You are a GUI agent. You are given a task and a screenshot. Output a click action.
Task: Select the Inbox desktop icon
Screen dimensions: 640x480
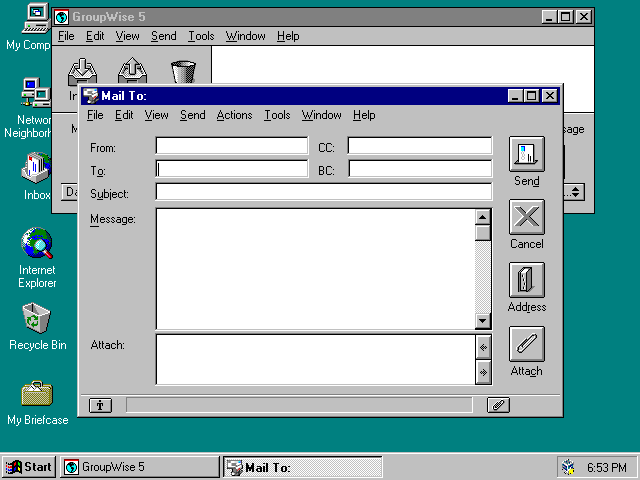click(36, 167)
